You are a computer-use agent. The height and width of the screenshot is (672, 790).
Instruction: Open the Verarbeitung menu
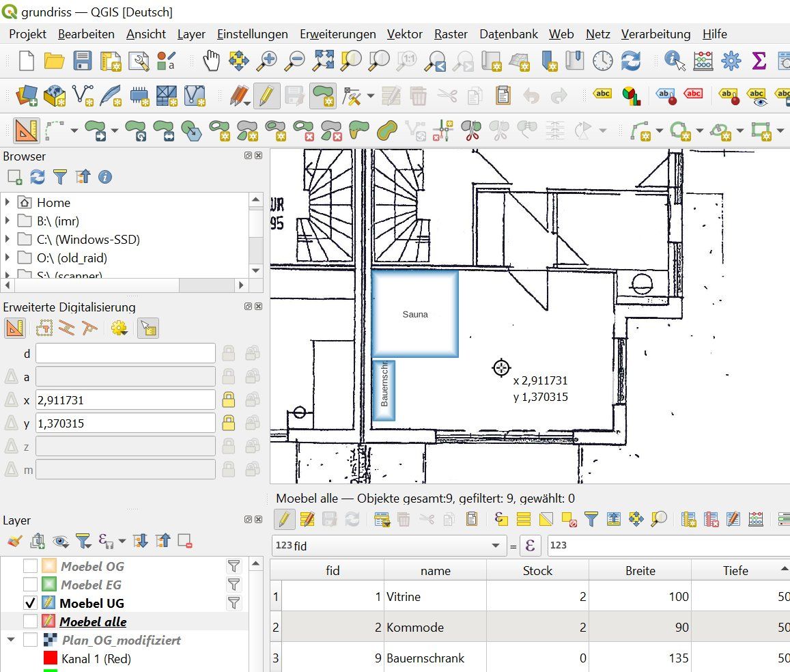pyautogui.click(x=655, y=34)
